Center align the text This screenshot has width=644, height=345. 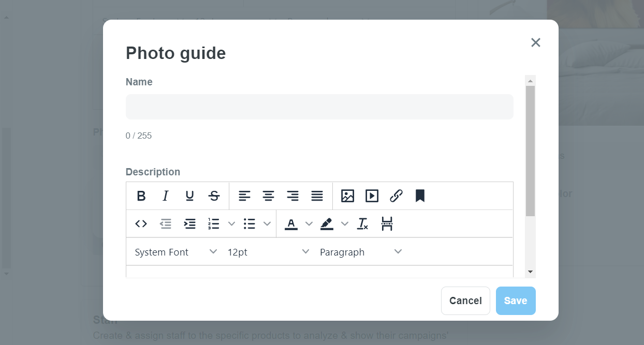pos(268,196)
